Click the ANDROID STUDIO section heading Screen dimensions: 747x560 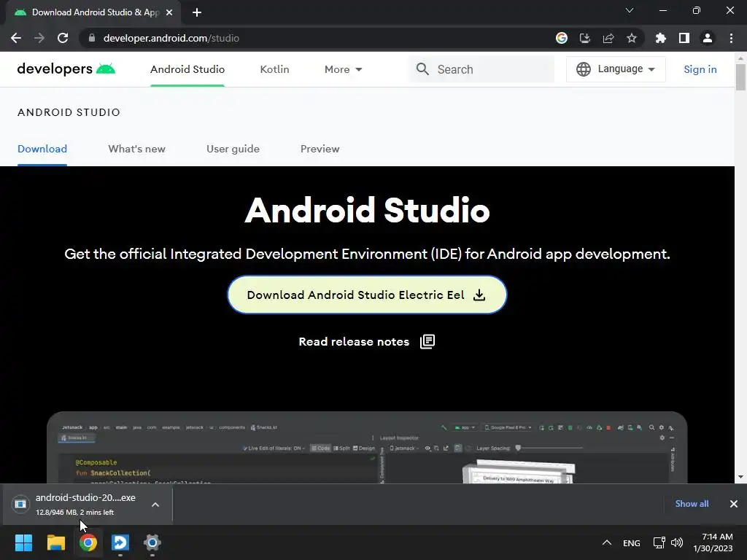69,112
